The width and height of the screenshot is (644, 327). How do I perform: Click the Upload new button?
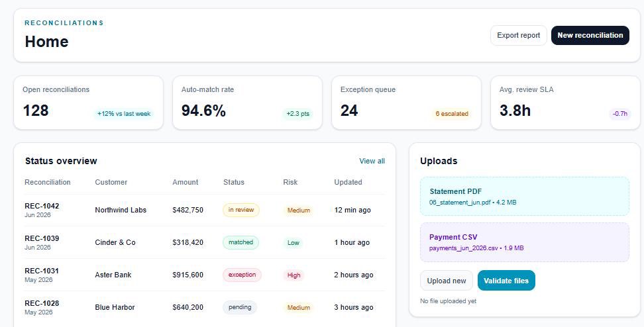pos(447,281)
